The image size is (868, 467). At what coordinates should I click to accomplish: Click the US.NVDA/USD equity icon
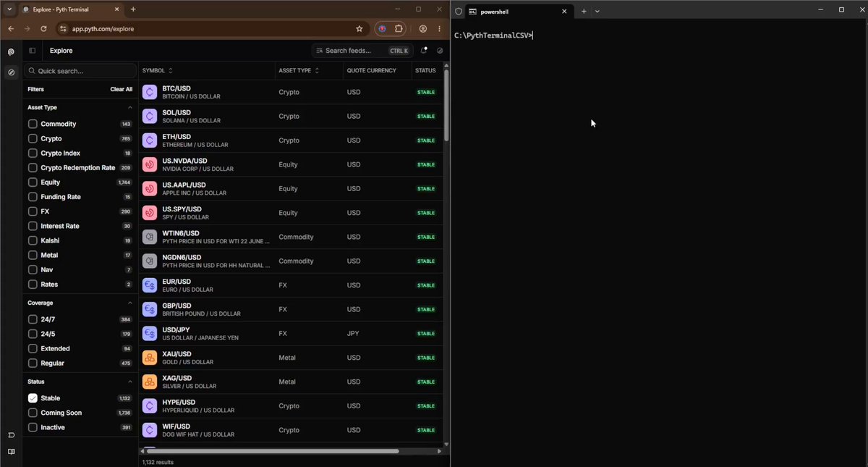pyautogui.click(x=150, y=164)
